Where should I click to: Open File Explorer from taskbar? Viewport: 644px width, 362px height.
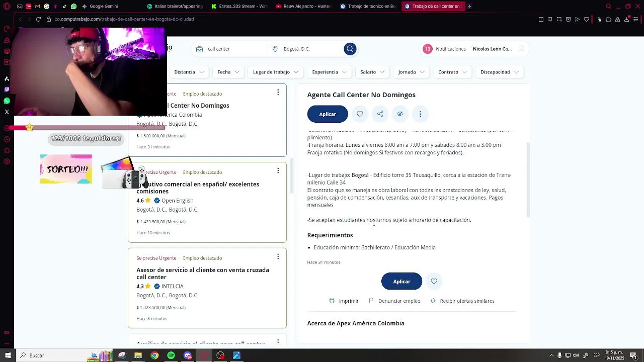[138, 355]
